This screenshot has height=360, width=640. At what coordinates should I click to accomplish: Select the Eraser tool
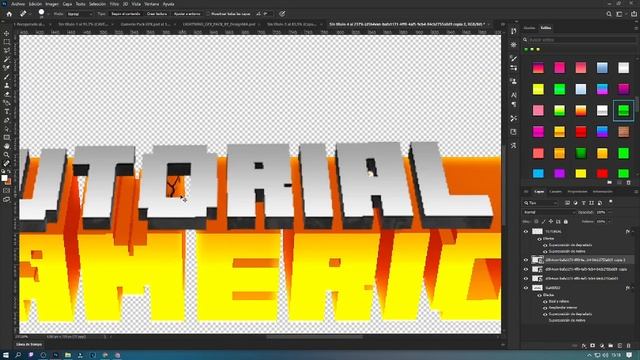click(7, 94)
